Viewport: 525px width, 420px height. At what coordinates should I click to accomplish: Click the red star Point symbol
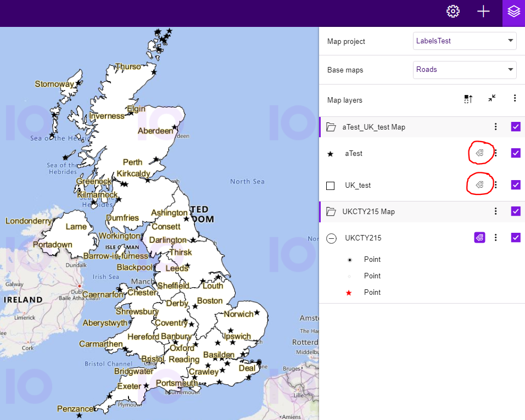349,293
